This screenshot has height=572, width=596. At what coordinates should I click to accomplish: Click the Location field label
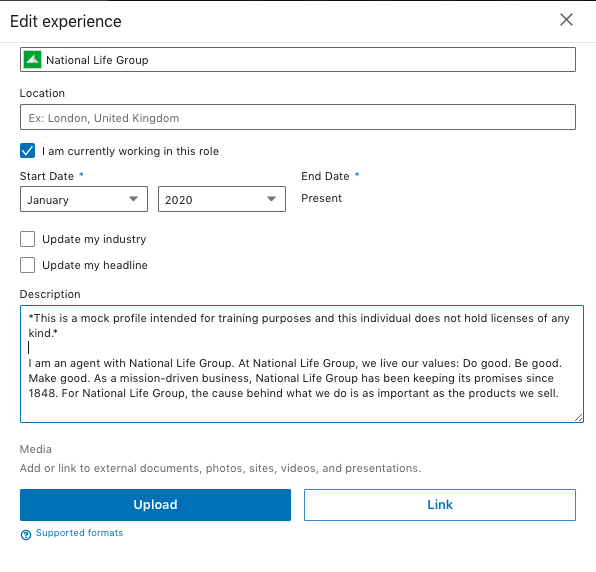[x=42, y=93]
